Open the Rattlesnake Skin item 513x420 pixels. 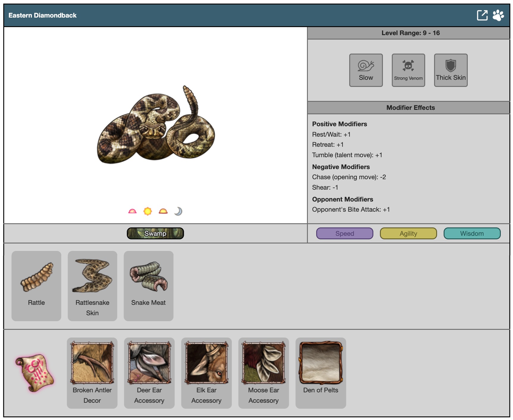click(92, 286)
